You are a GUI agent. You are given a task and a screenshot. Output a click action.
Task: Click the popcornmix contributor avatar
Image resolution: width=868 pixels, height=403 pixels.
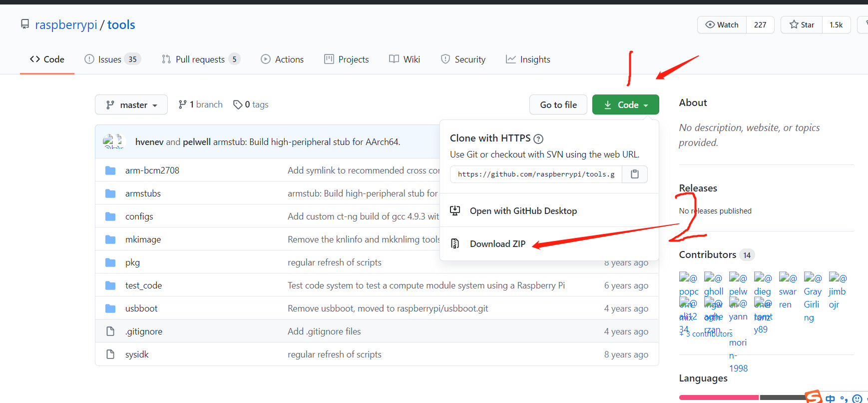[688, 277]
